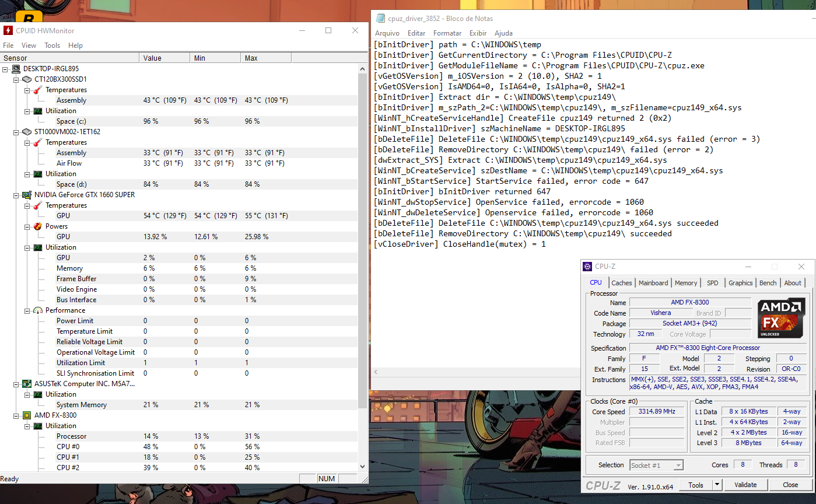The image size is (816, 504).
Task: Click the AMD FX Unlocked logo
Action: (781, 318)
